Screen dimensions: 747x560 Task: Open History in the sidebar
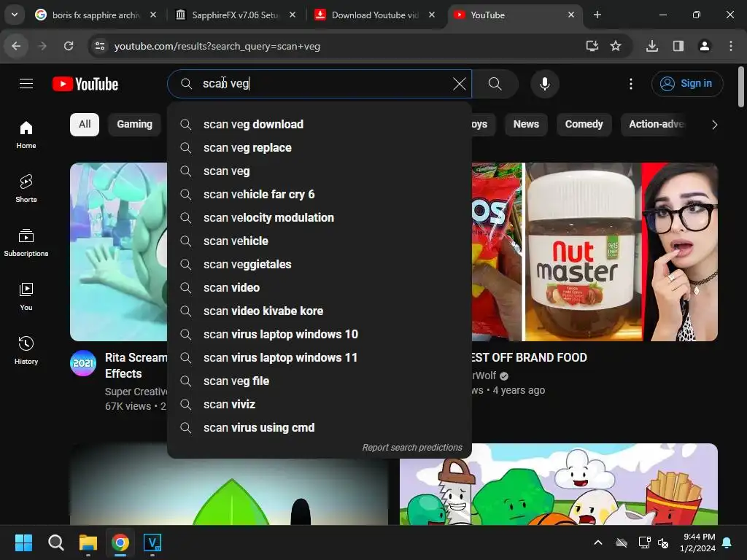[x=26, y=350]
